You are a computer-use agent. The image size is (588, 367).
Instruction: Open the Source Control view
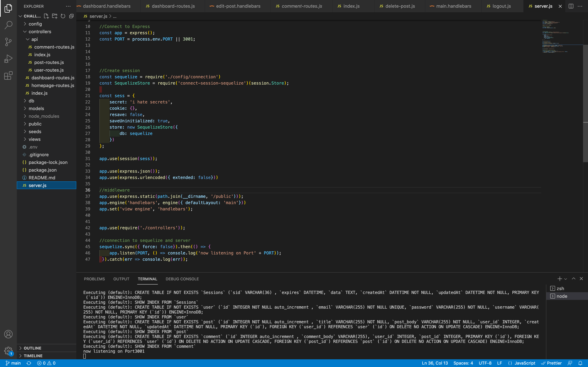point(8,42)
